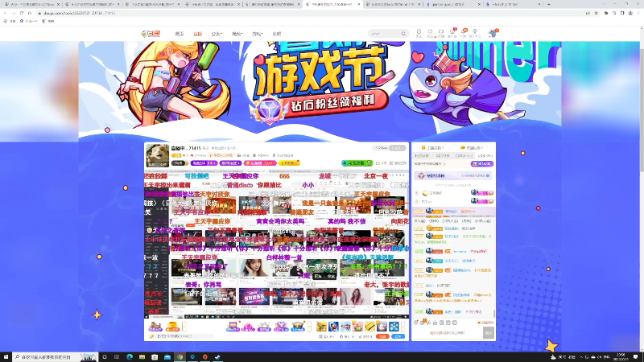Click the blue backpack button

point(398,336)
